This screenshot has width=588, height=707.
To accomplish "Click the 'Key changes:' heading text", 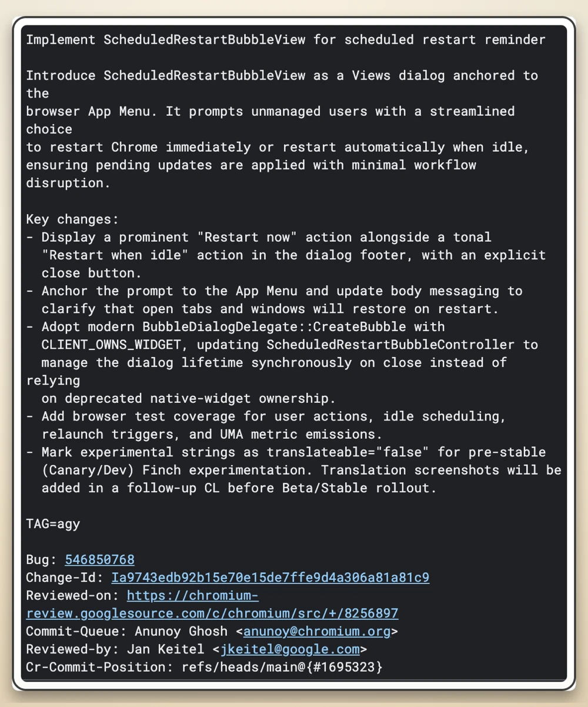I will pos(72,219).
